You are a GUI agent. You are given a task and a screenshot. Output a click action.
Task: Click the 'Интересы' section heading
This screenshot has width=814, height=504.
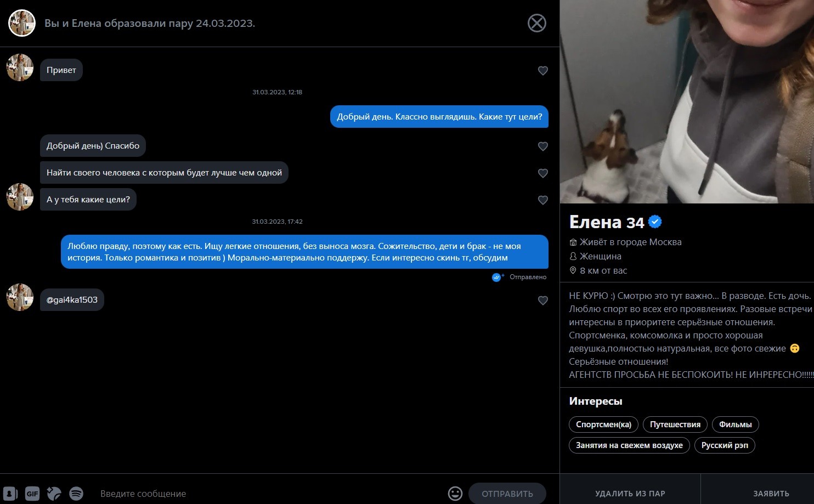[x=596, y=401]
